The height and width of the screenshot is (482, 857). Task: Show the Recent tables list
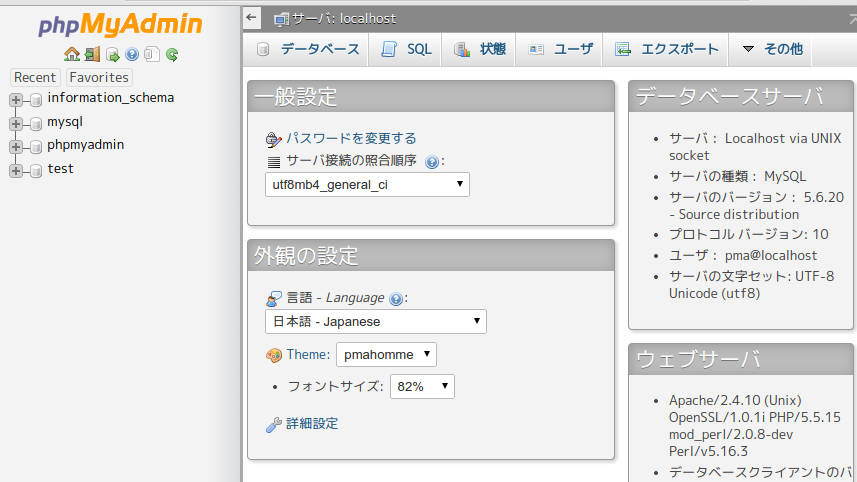coord(35,78)
